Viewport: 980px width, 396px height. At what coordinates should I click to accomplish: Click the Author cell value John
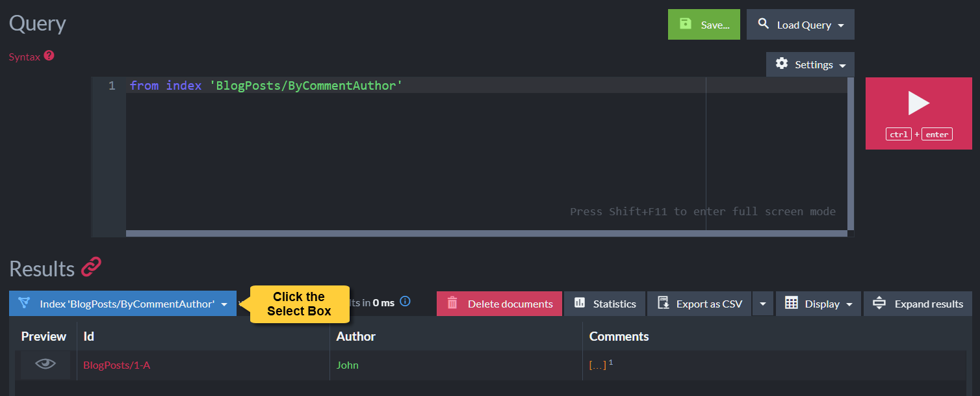[x=348, y=365]
